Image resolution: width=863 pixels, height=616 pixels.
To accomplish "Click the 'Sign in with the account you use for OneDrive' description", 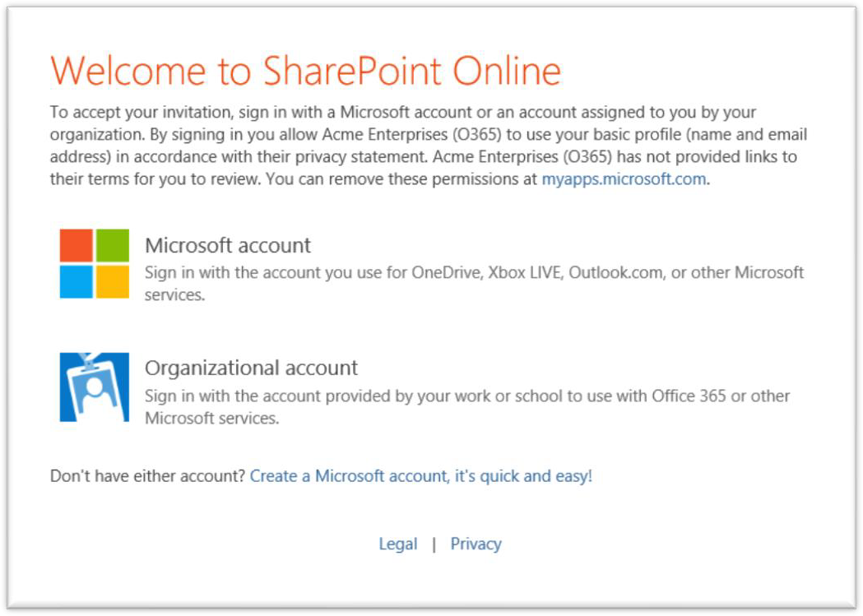I will click(475, 284).
